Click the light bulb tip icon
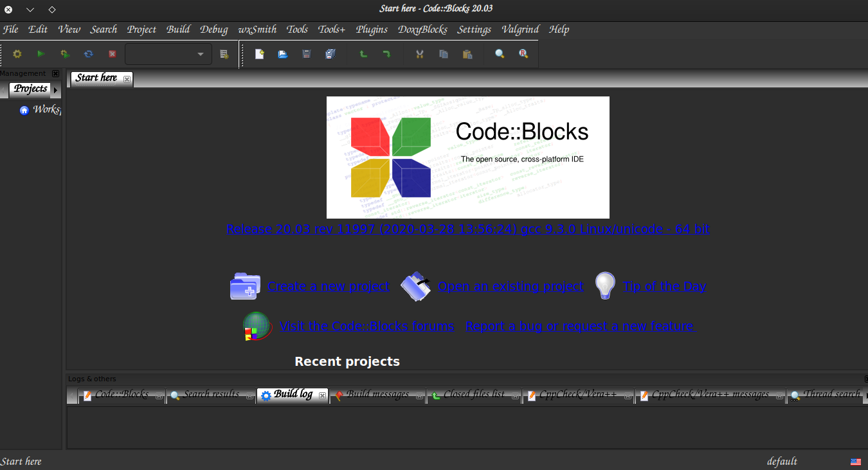This screenshot has height=470, width=868. point(605,286)
